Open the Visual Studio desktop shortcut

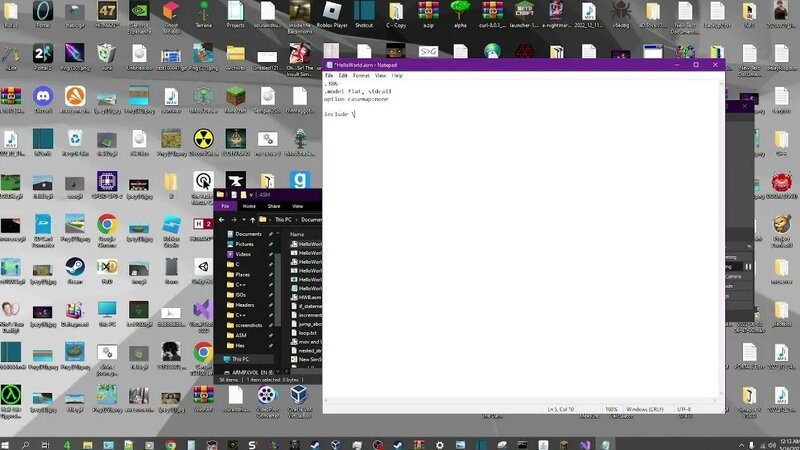[203, 315]
